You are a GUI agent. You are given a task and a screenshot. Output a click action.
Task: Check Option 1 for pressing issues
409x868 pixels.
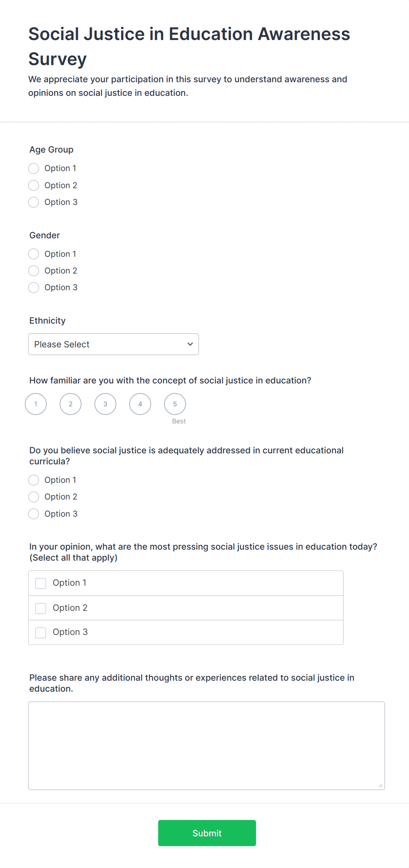tap(41, 584)
